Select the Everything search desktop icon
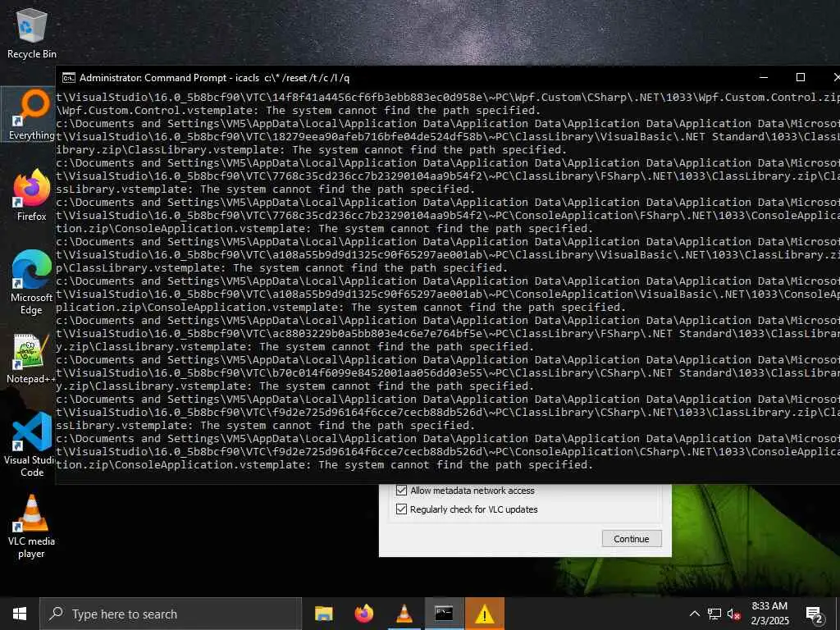Screen dimensions: 840x630 point(31,115)
